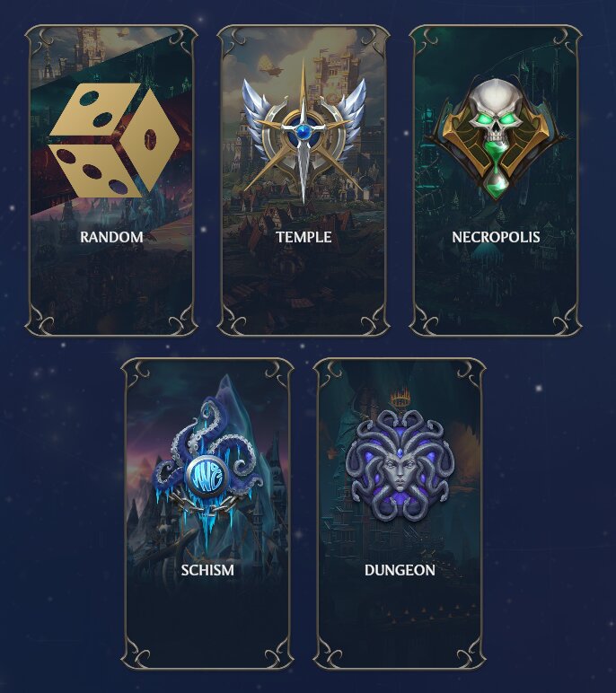
Task: Click the TEMPLE faction label
Action: (304, 237)
